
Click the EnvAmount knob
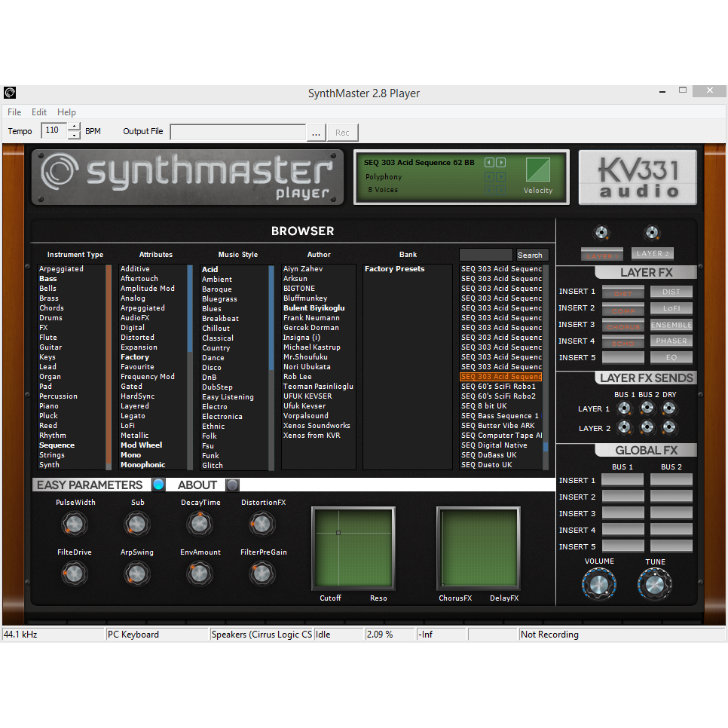(200, 574)
